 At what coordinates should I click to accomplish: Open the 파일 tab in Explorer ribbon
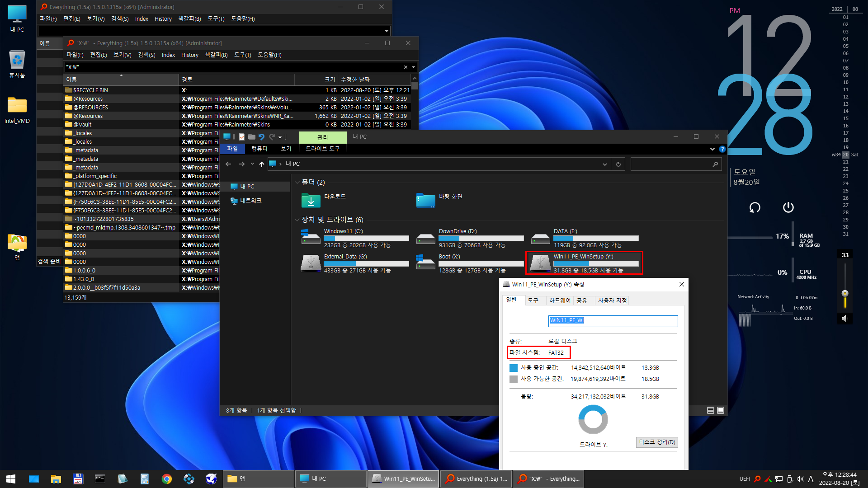tap(232, 149)
